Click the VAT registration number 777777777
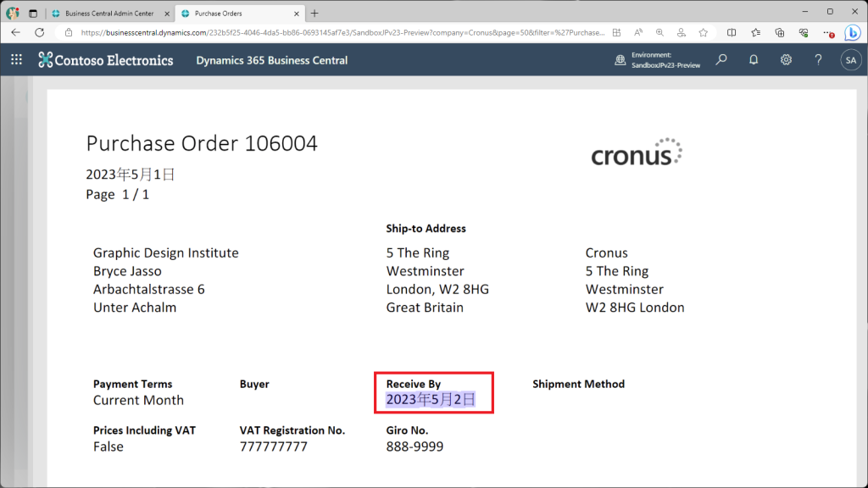This screenshot has width=868, height=488. [x=274, y=446]
